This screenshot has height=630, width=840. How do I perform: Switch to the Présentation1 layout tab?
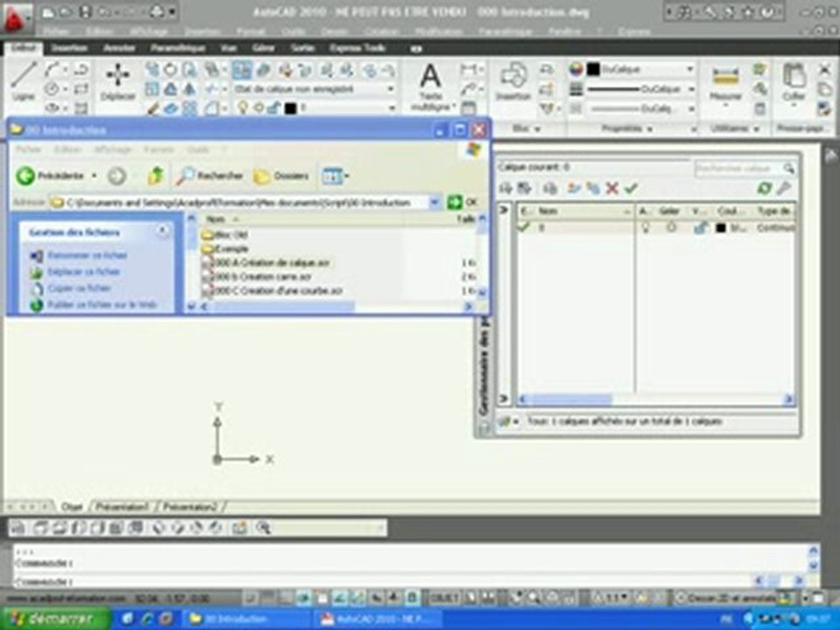(x=122, y=507)
